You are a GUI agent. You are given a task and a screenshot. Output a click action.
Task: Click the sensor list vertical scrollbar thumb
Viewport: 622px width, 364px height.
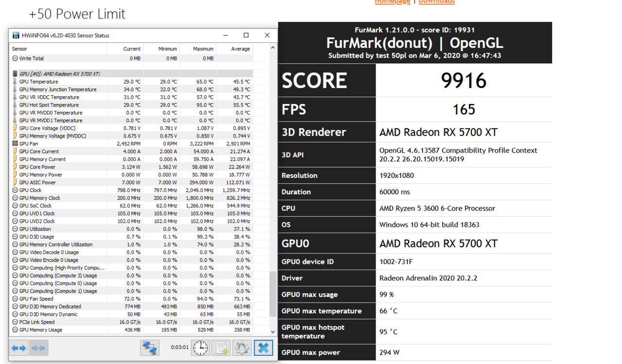pos(273,295)
